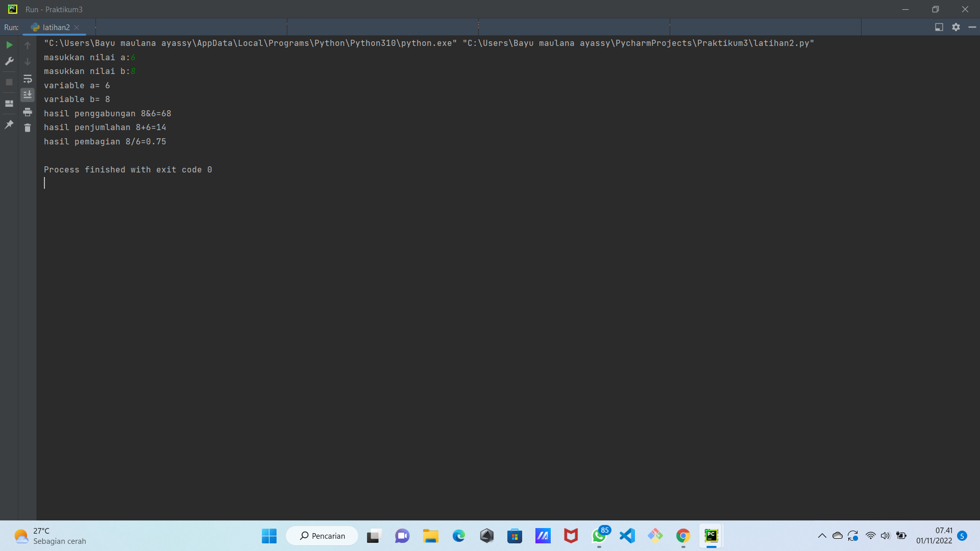Clear console with the trash icon
This screenshot has width=980, height=551.
[x=28, y=128]
